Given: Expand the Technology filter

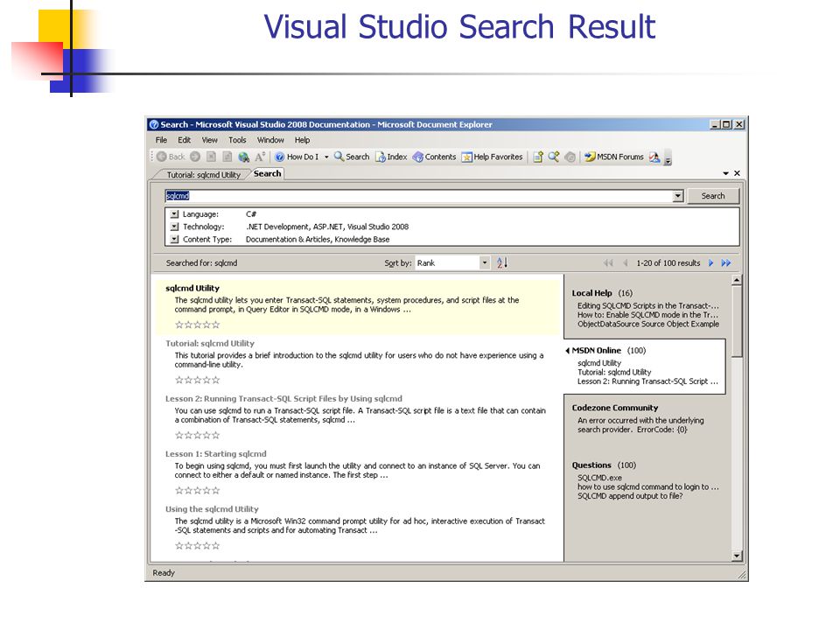Looking at the screenshot, I should point(175,227).
